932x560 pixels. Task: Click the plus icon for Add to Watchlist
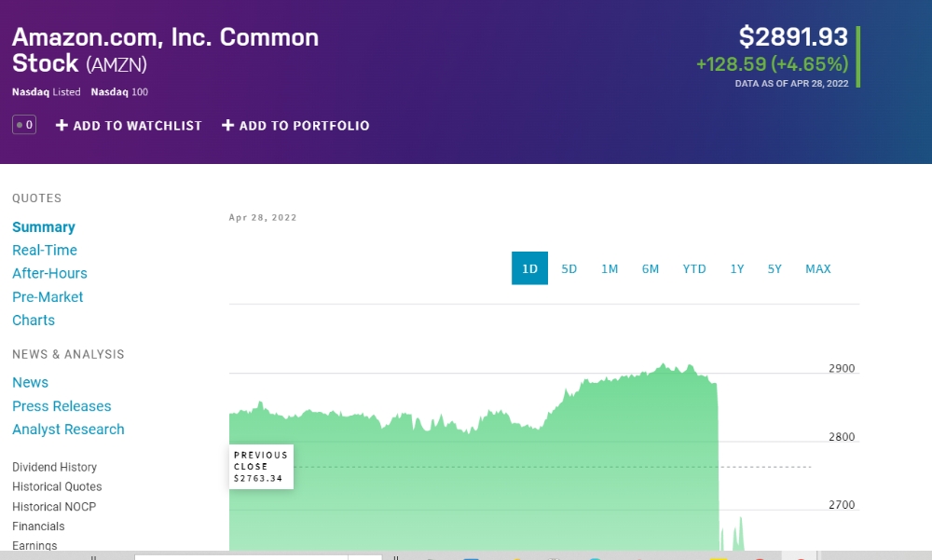pyautogui.click(x=62, y=126)
